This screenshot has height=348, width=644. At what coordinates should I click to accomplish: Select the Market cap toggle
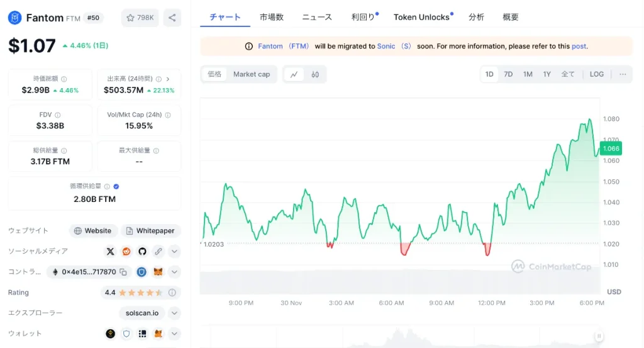pos(252,74)
